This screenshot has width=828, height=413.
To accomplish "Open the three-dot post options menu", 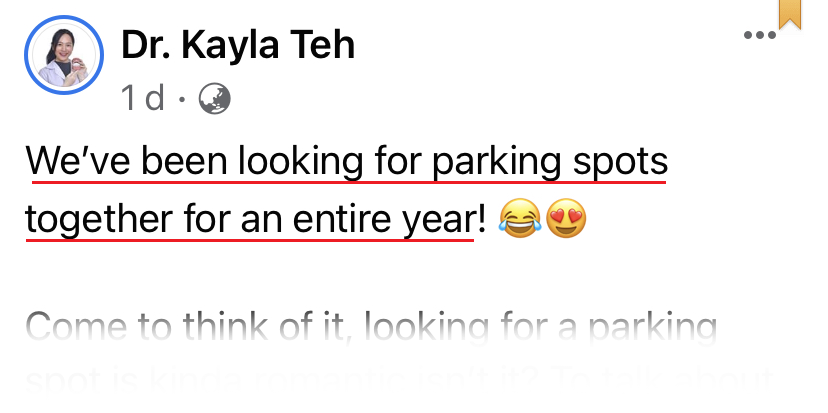I will click(x=759, y=36).
